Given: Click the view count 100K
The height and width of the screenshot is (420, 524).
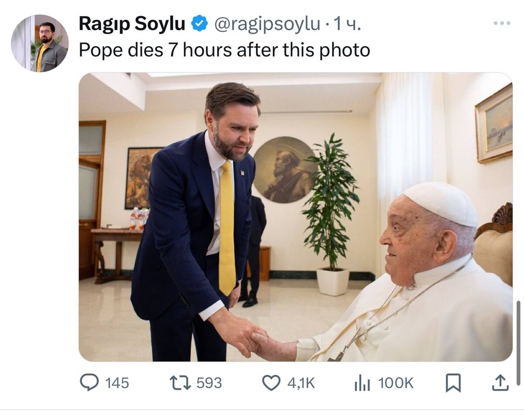Looking at the screenshot, I should 396,383.
